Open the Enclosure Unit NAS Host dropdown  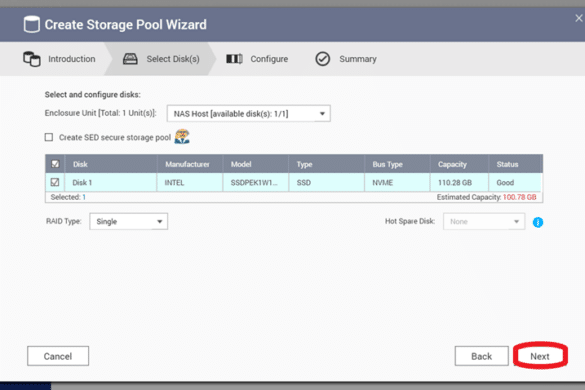pos(248,113)
